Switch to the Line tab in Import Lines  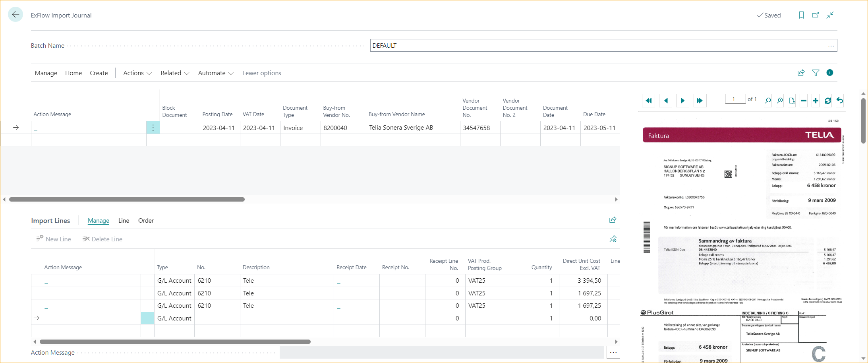coord(124,220)
